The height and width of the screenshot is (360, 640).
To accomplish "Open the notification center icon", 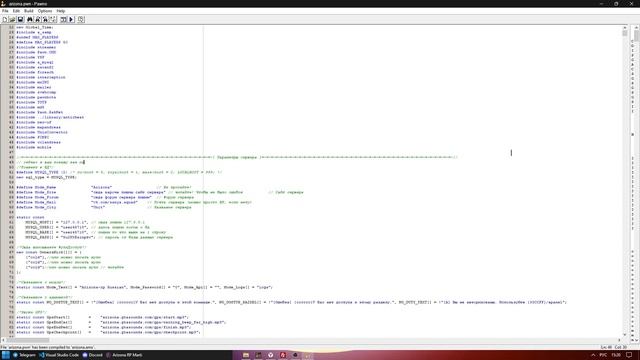I will pyautogui.click(x=629, y=355).
